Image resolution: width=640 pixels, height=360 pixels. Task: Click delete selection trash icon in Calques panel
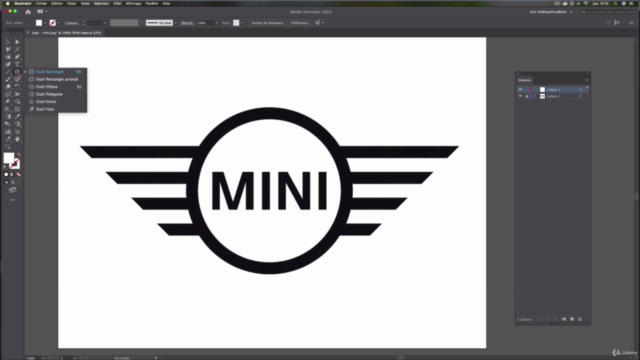pyautogui.click(x=580, y=319)
